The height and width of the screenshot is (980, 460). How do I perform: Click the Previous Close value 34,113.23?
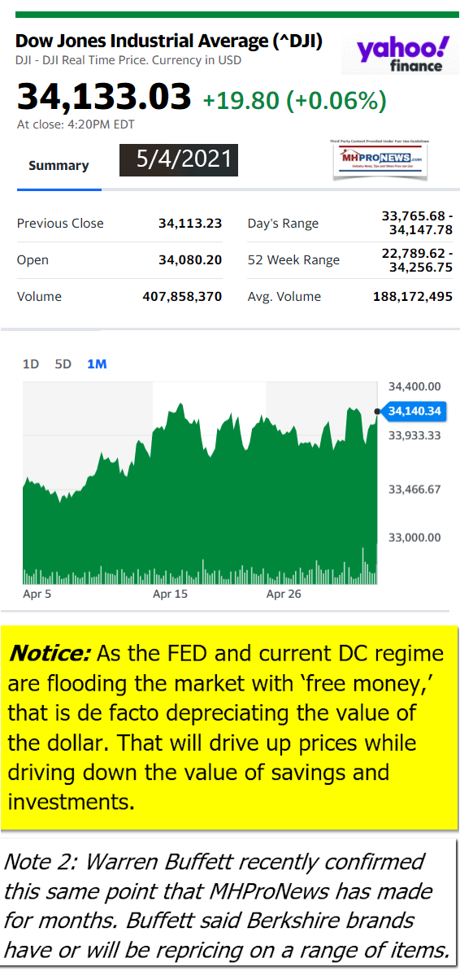[x=190, y=224]
